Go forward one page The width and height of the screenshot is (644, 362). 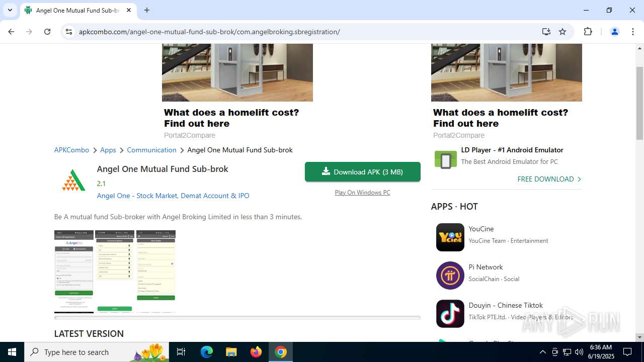(29, 32)
